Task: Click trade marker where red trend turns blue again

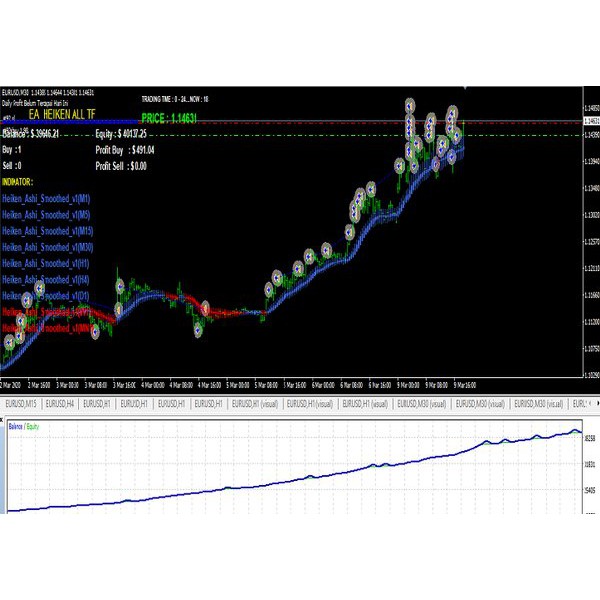Action: point(268,291)
